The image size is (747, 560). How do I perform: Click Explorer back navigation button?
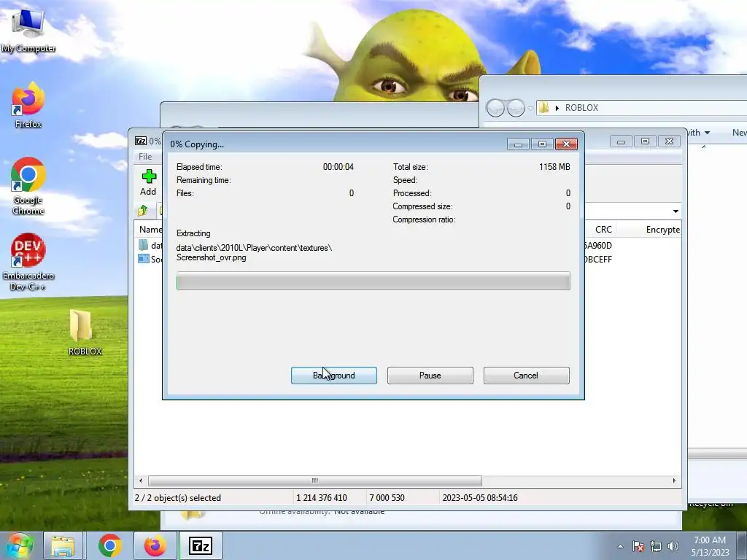pos(495,108)
